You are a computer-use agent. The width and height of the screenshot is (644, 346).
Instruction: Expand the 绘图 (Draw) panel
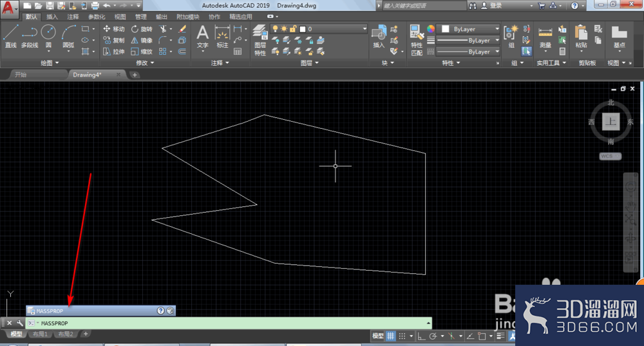50,63
